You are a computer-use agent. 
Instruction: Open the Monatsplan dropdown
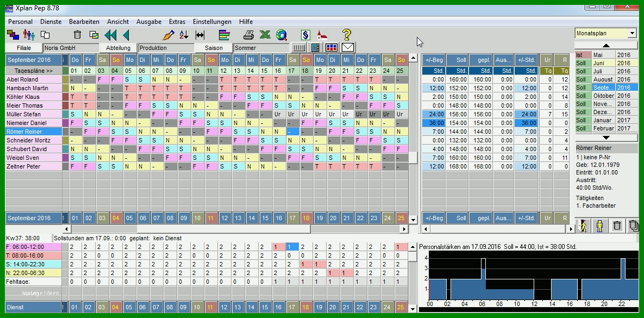[632, 33]
